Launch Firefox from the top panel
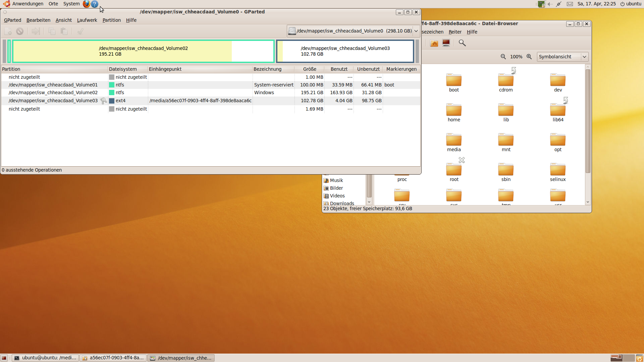The image size is (644, 362). [86, 4]
